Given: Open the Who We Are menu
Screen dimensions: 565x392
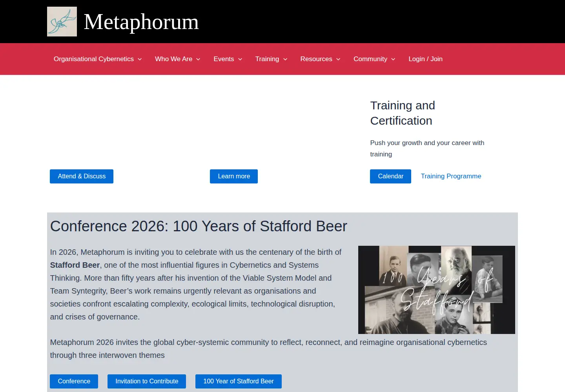Looking at the screenshot, I should 173,59.
